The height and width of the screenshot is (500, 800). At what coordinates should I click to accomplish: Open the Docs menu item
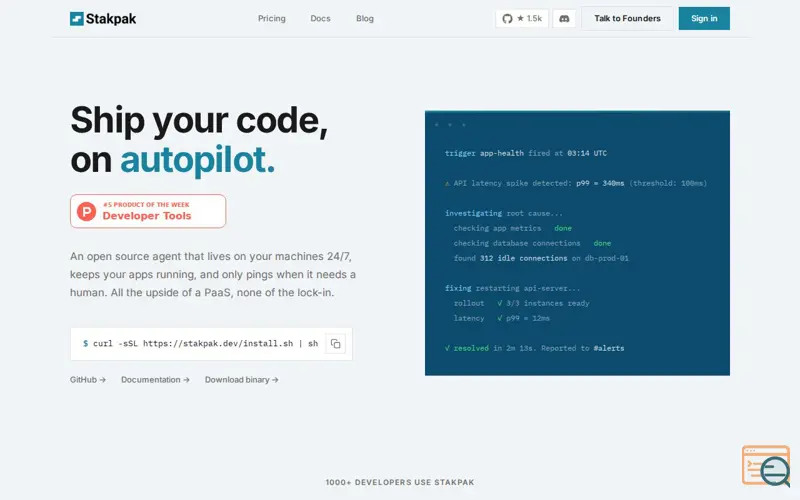(x=320, y=18)
